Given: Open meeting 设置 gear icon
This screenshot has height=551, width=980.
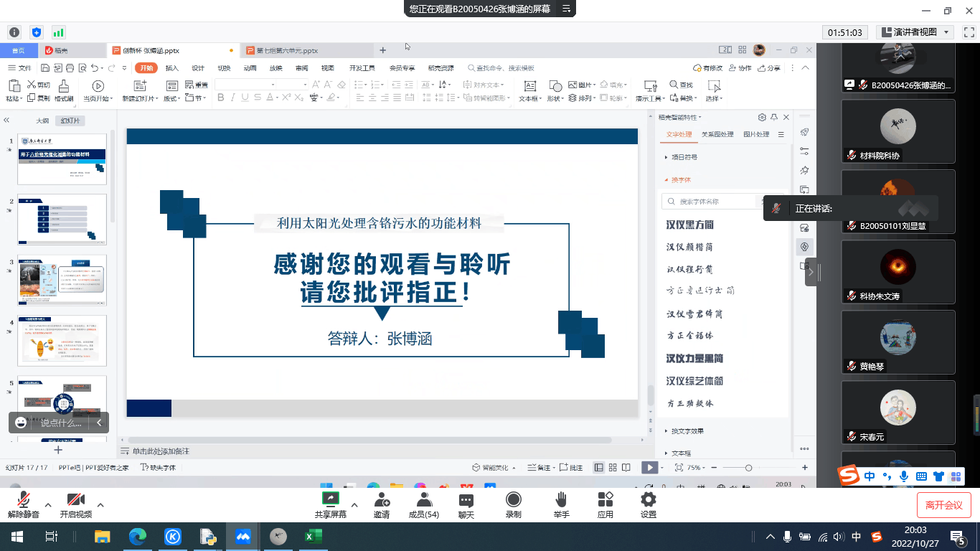Looking at the screenshot, I should (x=649, y=500).
